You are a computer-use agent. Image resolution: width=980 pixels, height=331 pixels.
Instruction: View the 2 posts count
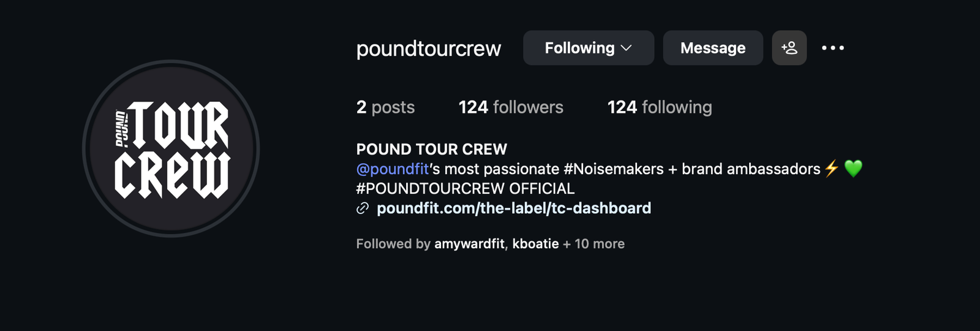pyautogui.click(x=385, y=107)
